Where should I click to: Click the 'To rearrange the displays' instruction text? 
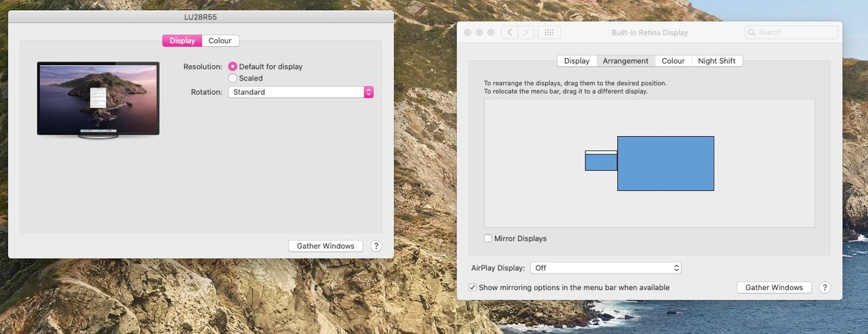click(575, 83)
